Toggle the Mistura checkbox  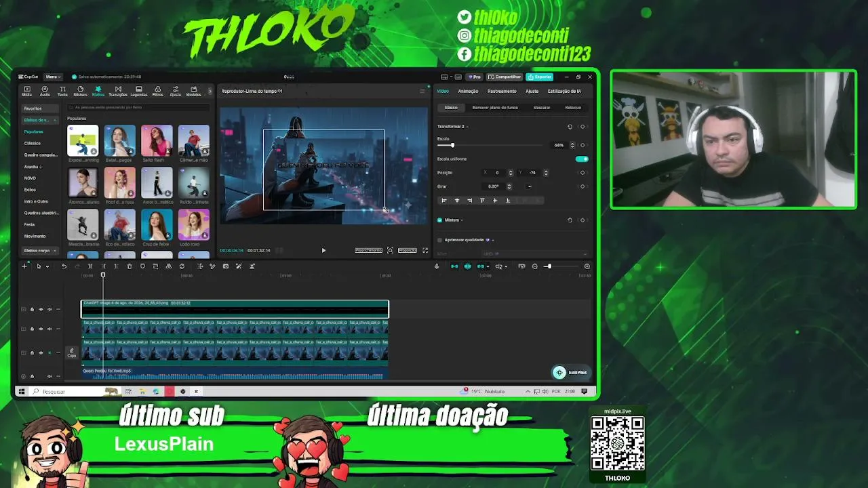[439, 220]
